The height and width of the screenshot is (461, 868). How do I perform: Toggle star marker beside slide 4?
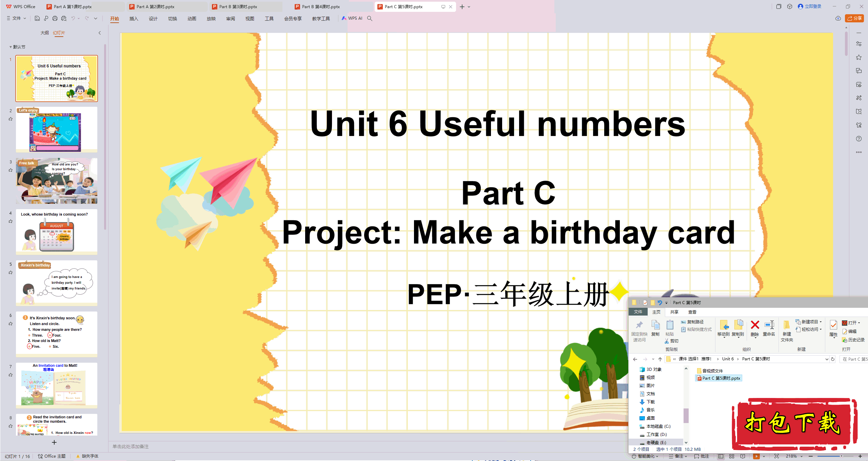(x=11, y=221)
